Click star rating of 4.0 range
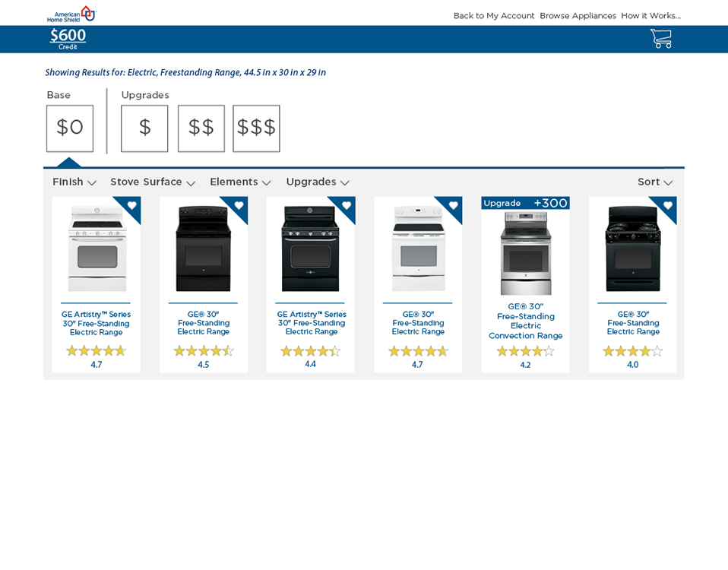This screenshot has height=570, width=728. click(x=633, y=351)
